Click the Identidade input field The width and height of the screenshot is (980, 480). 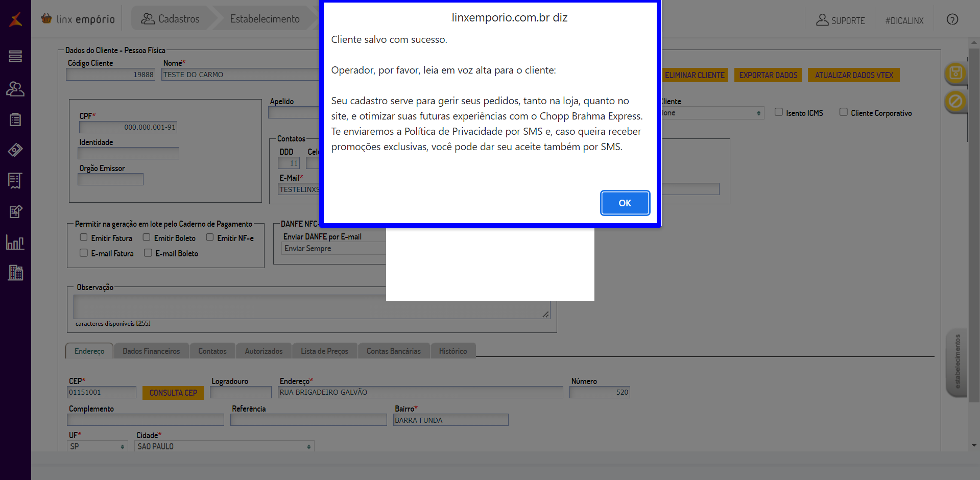128,153
